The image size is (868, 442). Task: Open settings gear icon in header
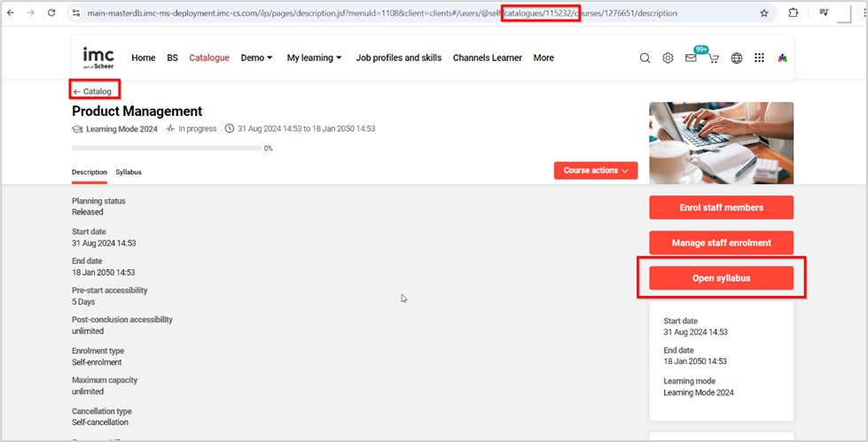pos(669,58)
